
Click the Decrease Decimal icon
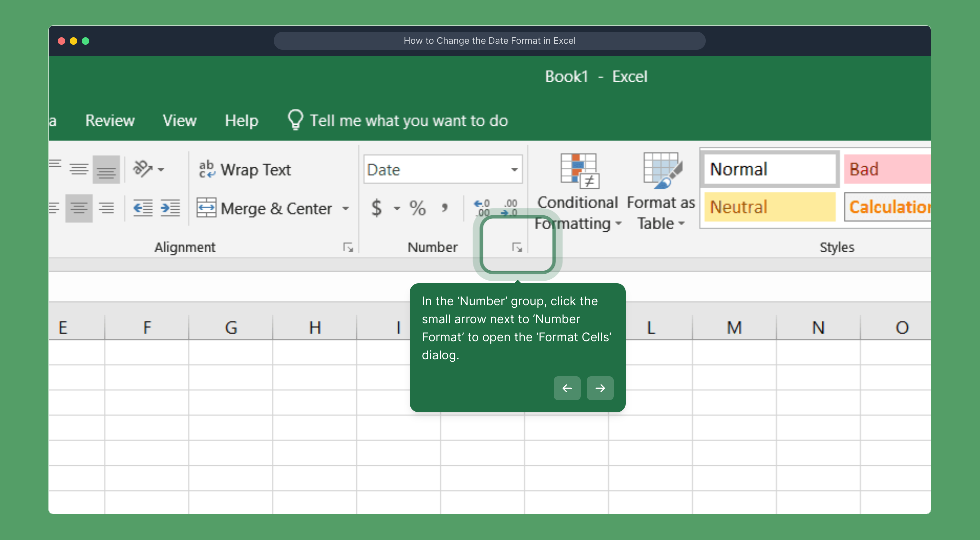[x=510, y=208]
